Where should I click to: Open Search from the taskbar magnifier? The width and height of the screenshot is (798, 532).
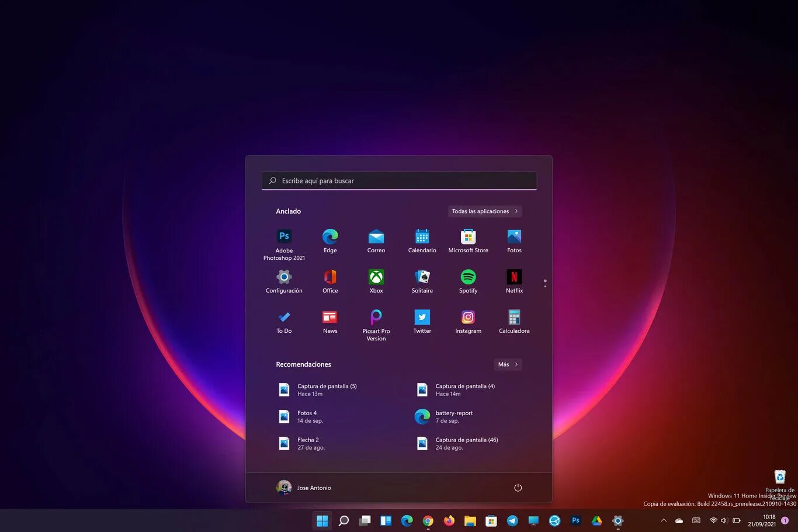coord(344,520)
